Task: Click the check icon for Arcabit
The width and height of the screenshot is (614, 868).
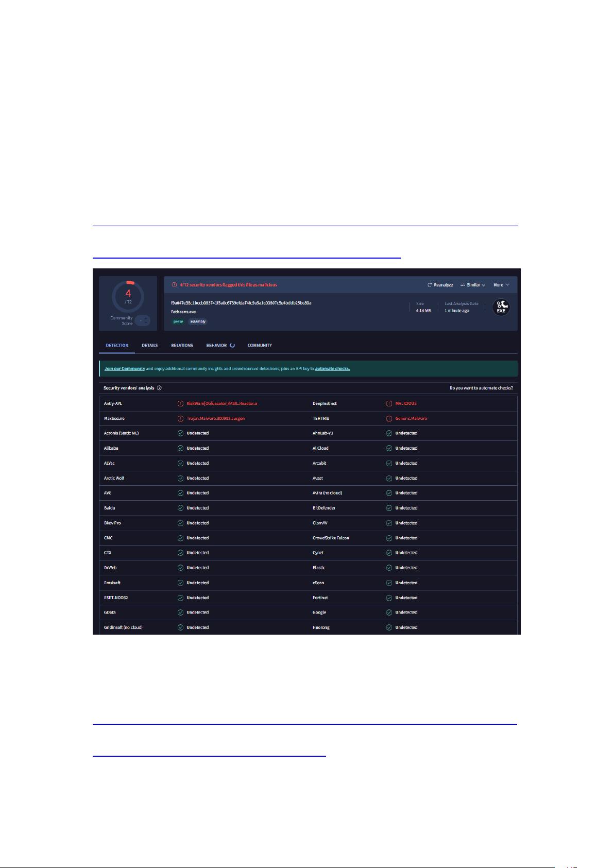Action: pyautogui.click(x=389, y=463)
